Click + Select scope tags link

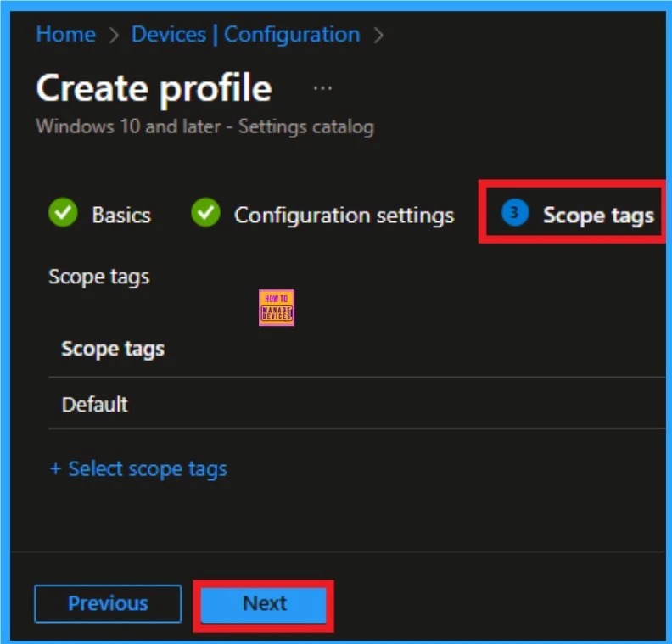[x=138, y=468]
